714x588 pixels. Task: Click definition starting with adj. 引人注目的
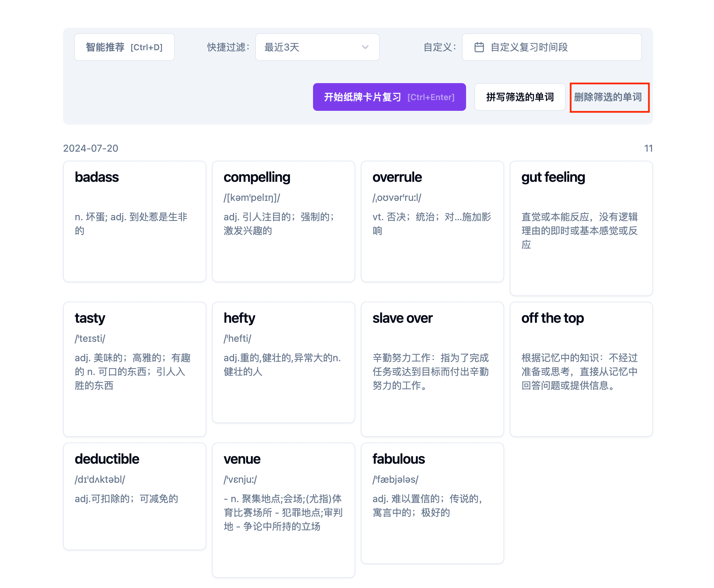pyautogui.click(x=279, y=224)
